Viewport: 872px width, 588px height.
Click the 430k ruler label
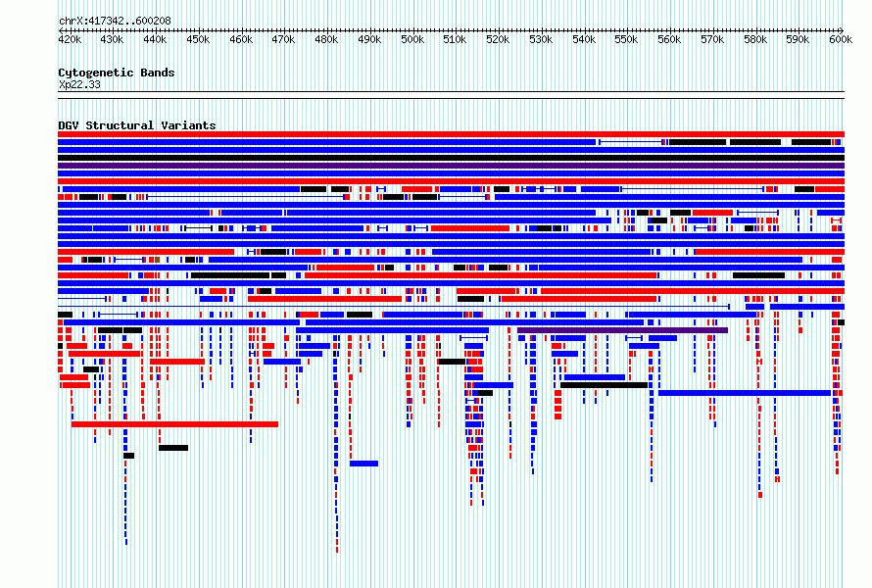coord(113,39)
